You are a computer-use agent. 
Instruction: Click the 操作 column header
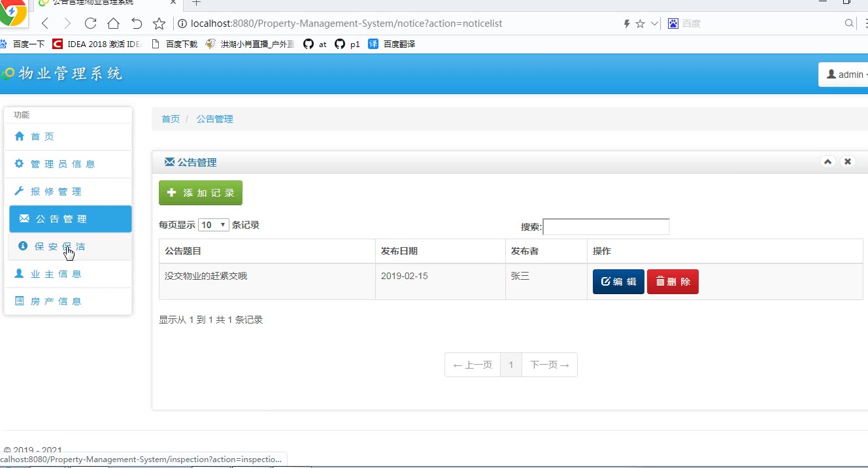click(x=725, y=251)
